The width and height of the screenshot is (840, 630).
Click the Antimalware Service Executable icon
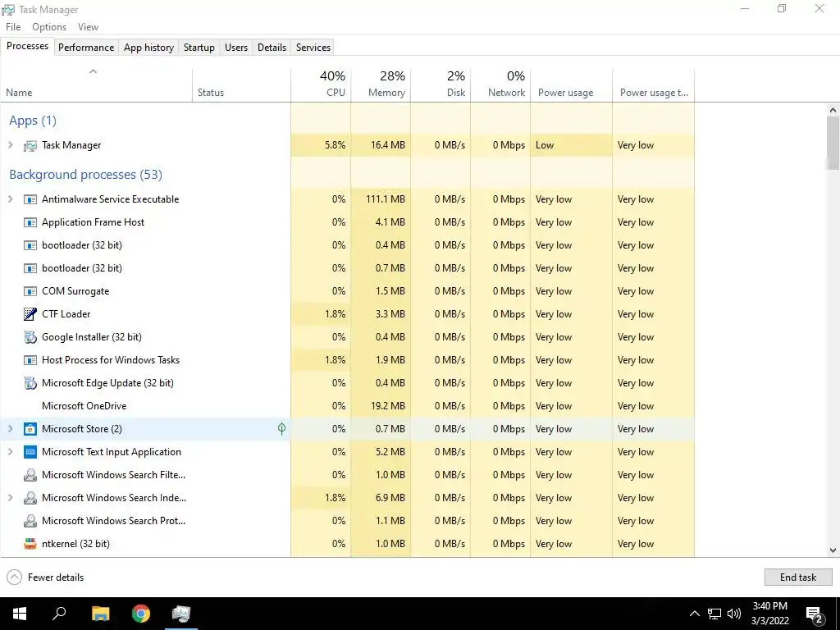point(30,199)
